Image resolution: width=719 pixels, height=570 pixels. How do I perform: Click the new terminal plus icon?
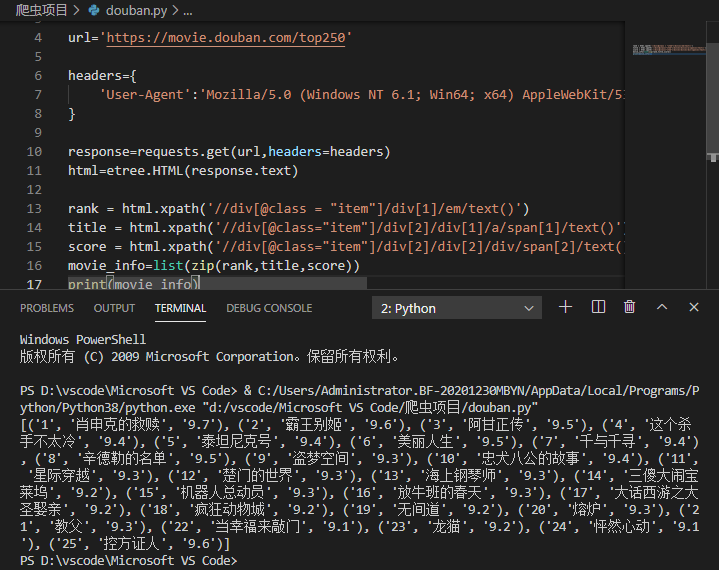click(x=565, y=307)
